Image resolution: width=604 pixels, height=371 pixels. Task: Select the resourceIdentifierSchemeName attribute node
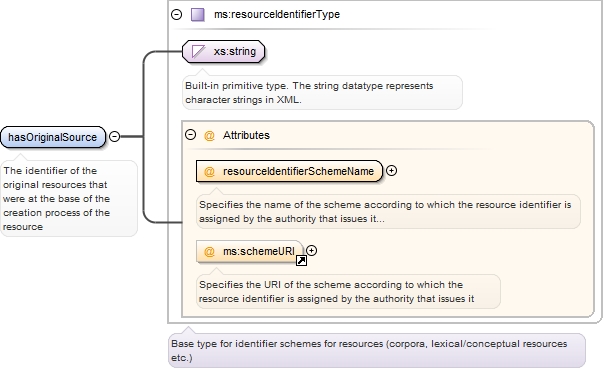[x=290, y=171]
